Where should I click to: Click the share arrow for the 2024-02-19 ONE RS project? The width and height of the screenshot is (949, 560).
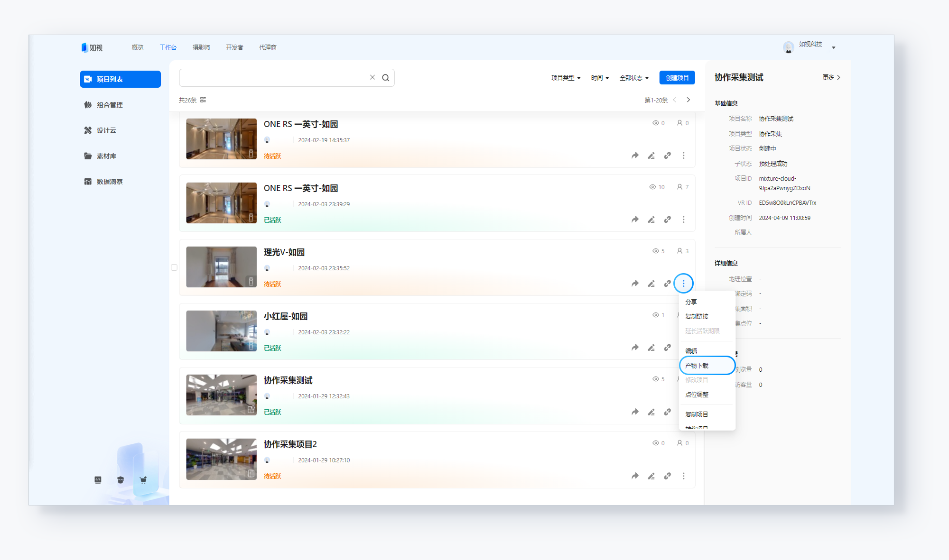tap(635, 156)
